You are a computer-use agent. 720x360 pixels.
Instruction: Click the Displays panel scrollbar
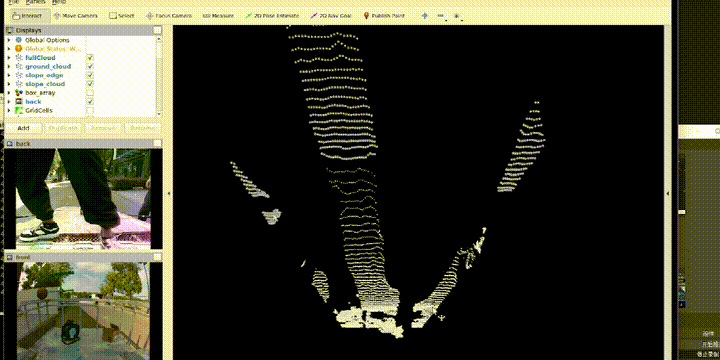coord(159,77)
